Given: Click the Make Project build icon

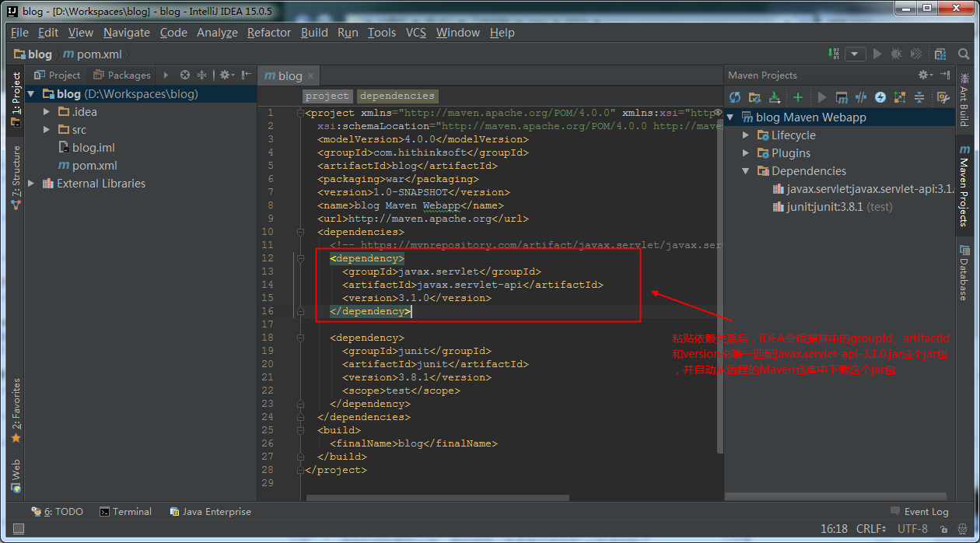Looking at the screenshot, I should tap(833, 54).
